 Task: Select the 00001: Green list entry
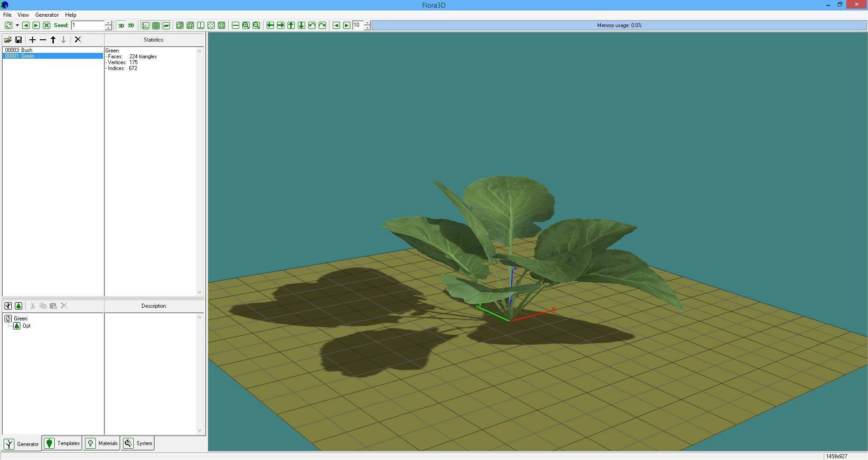(53, 56)
